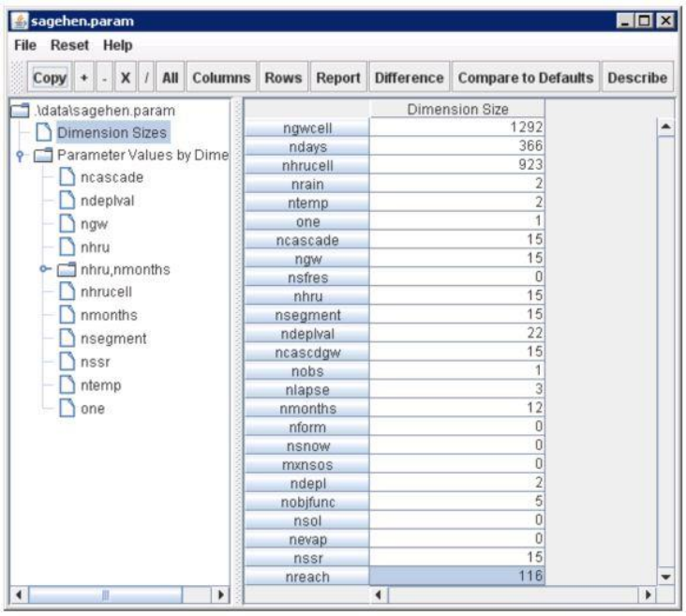
Task: Click the ndays value cell 366
Action: coord(456,145)
